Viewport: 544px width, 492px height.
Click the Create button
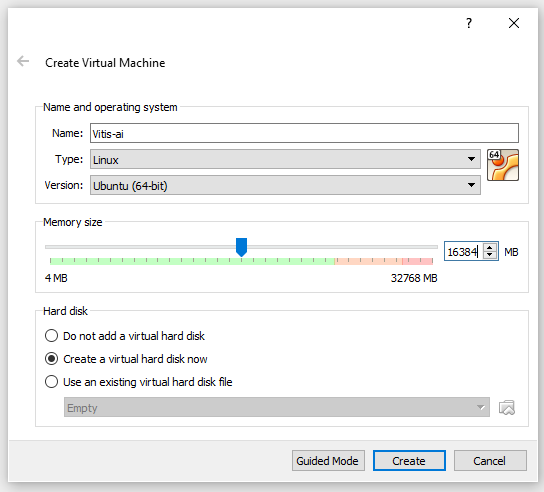click(x=409, y=461)
